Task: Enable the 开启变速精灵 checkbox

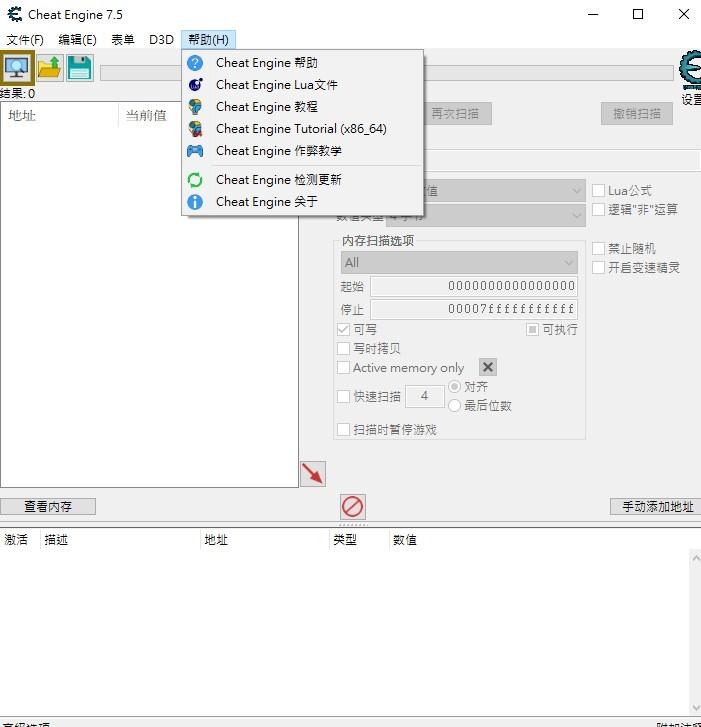Action: (599, 268)
